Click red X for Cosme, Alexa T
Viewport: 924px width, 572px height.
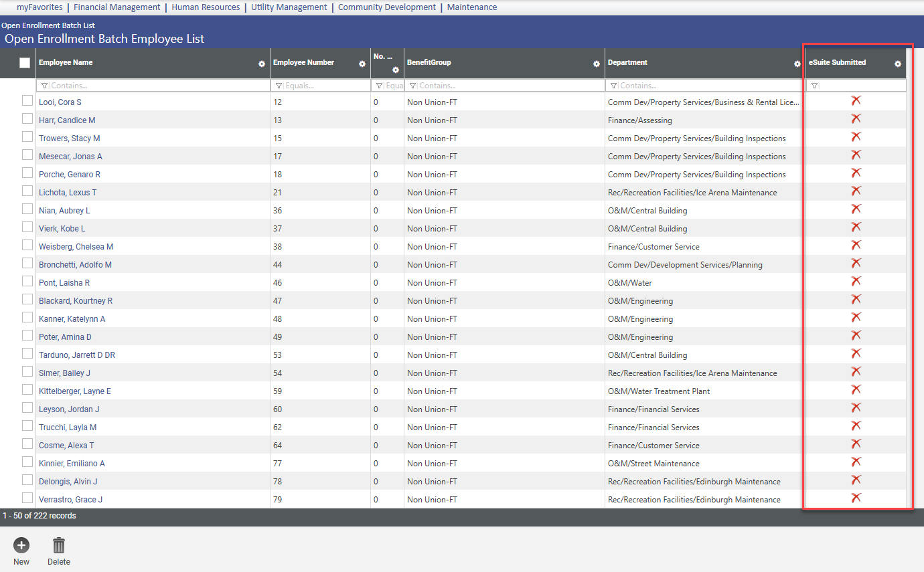coord(856,444)
